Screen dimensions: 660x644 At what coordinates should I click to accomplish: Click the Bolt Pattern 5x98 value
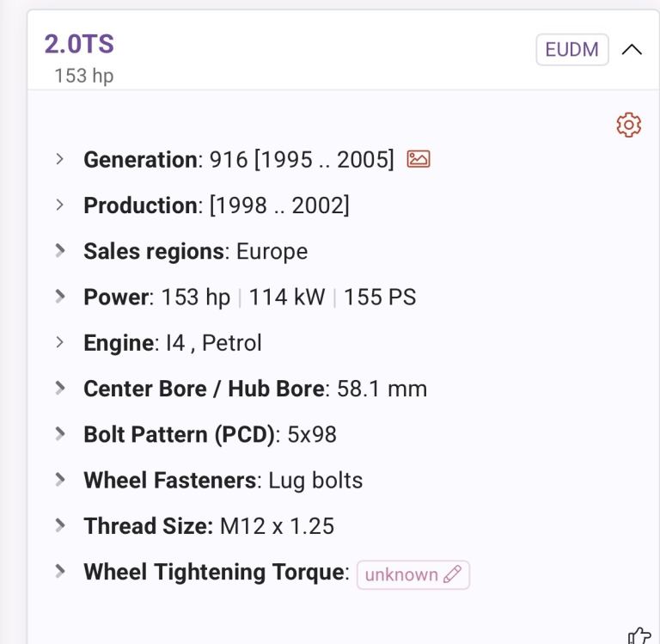tap(312, 434)
